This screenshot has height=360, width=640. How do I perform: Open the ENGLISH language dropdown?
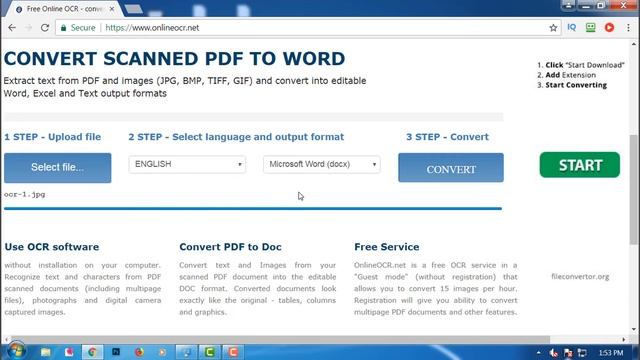[187, 164]
